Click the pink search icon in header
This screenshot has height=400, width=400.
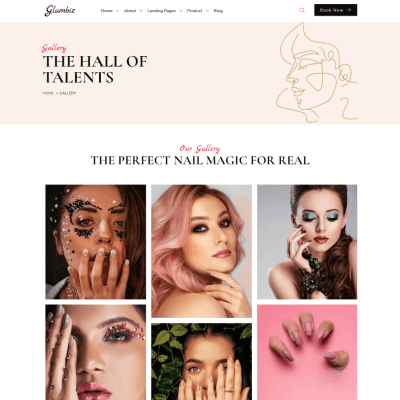pyautogui.click(x=302, y=10)
